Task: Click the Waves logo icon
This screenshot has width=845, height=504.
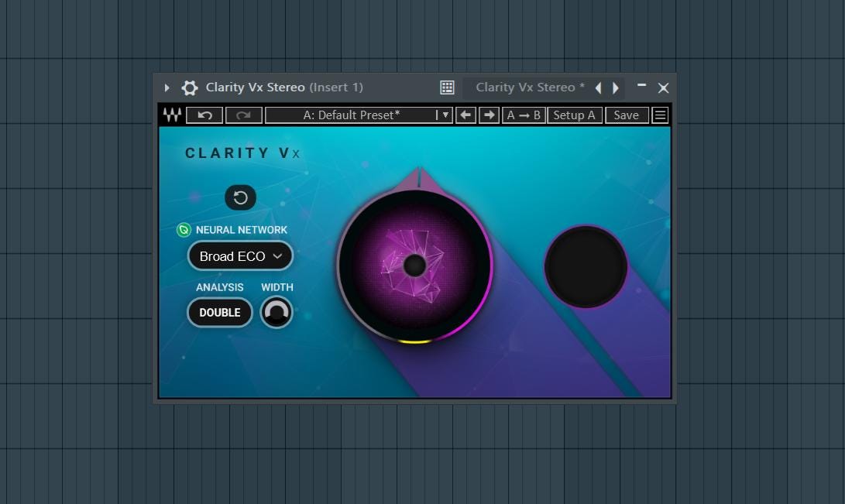Action: [x=173, y=115]
